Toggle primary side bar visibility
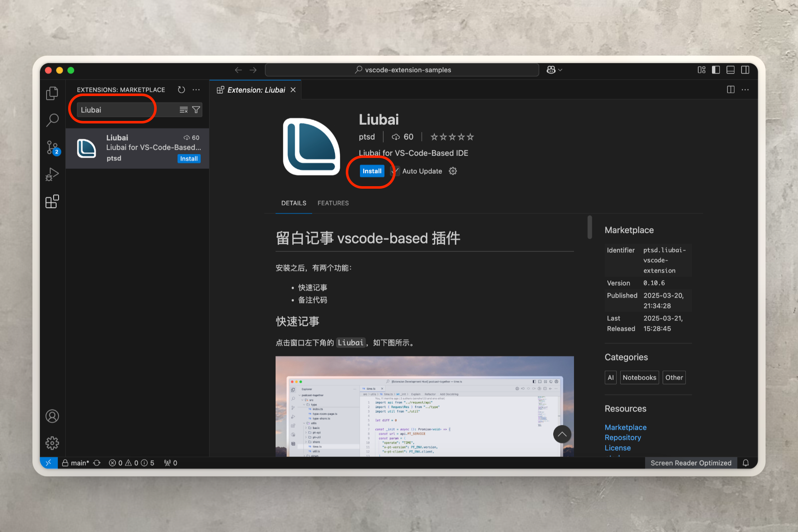 [716, 70]
